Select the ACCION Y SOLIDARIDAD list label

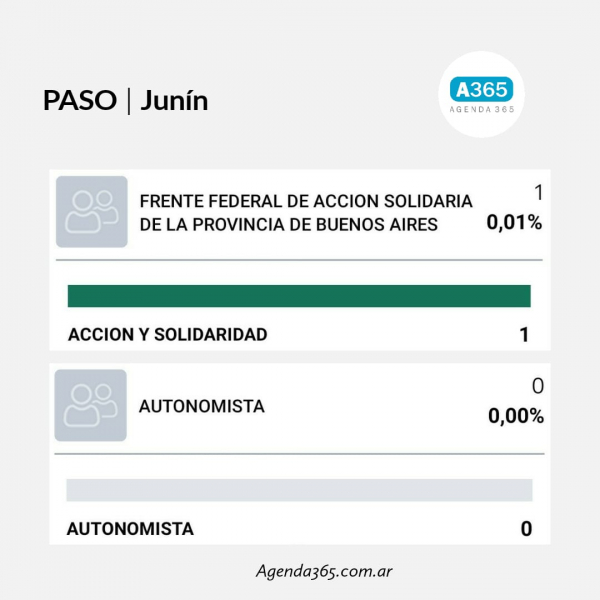[168, 334]
